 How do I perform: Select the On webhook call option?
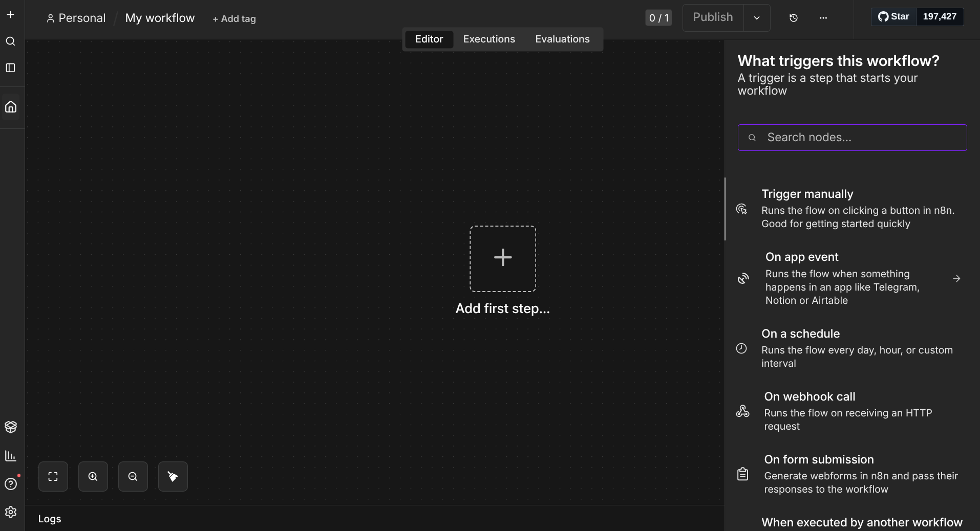click(x=852, y=411)
